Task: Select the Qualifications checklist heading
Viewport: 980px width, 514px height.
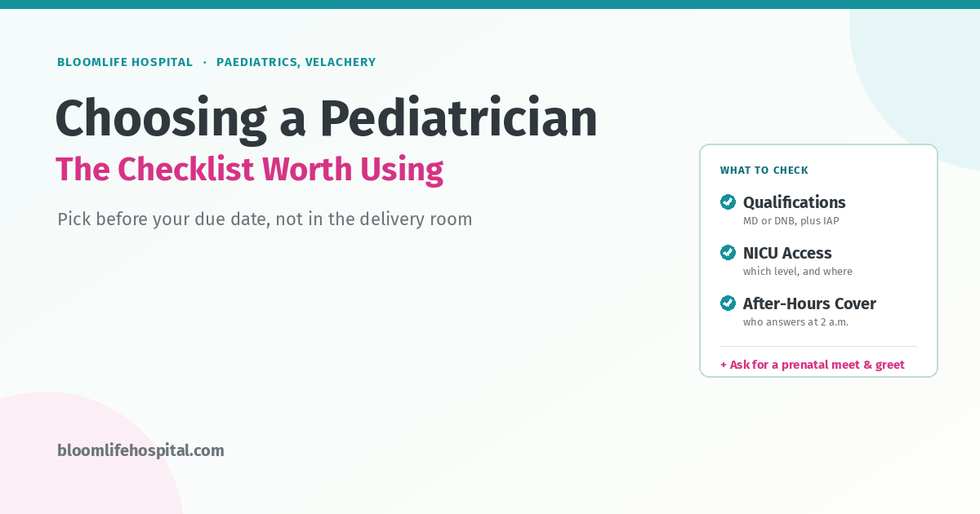Action: tap(794, 202)
